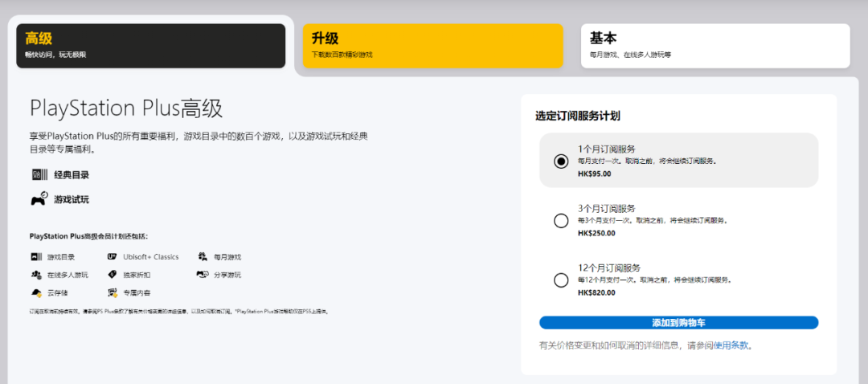The width and height of the screenshot is (868, 384).
Task: Click the PlayStation Plus高级会员计划还包括 text
Action: (89, 236)
